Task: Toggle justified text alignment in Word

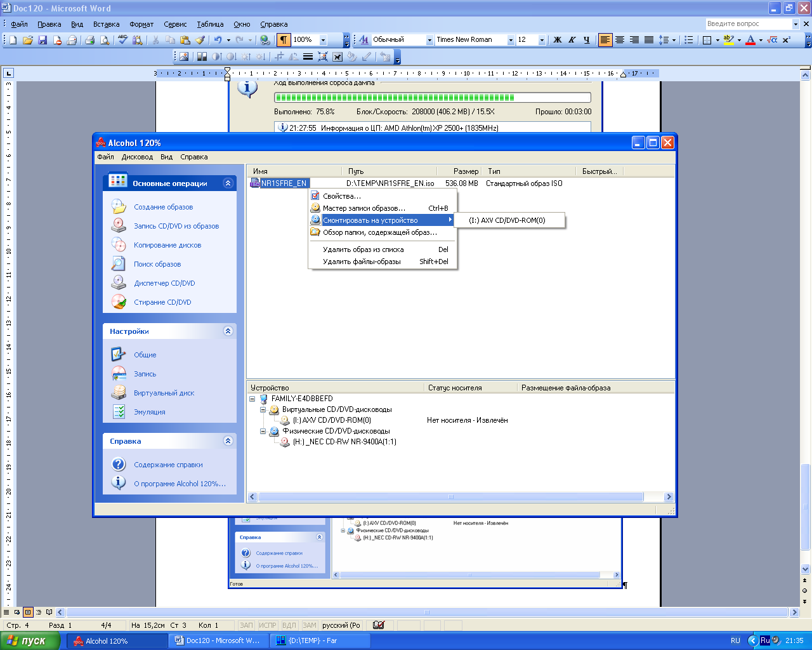Action: 649,39
